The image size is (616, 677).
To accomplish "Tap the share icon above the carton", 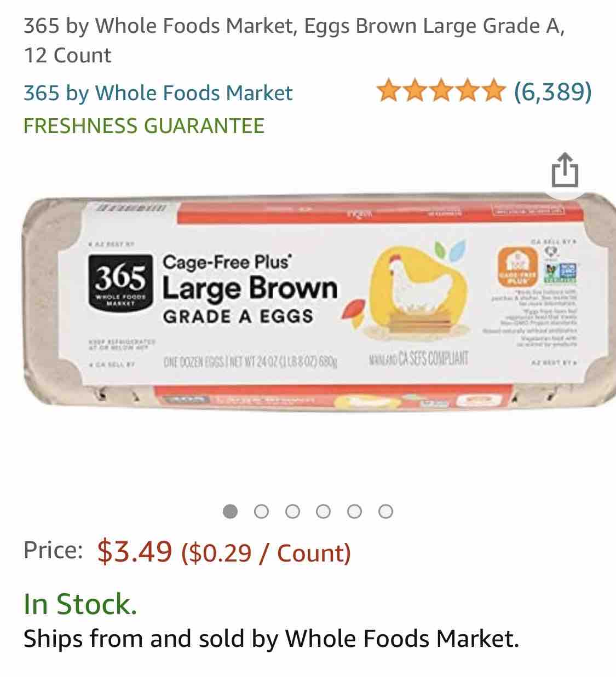I will (x=565, y=171).
